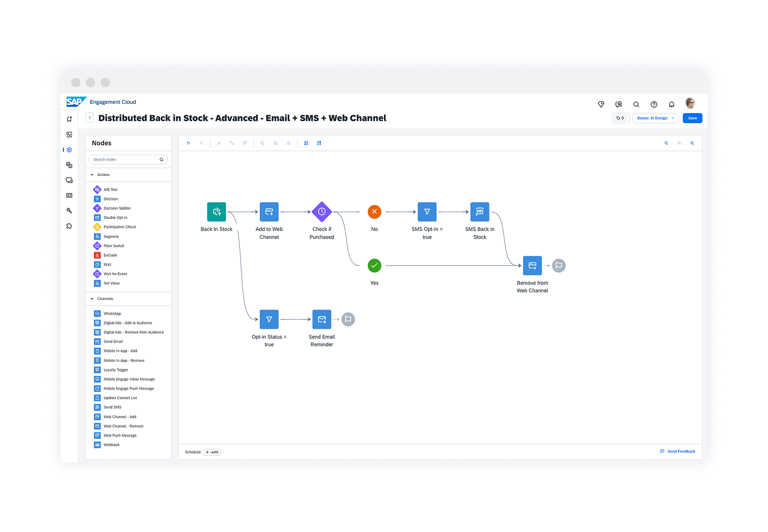
Task: Click the gear automation icon in sidebar
Action: [69, 149]
